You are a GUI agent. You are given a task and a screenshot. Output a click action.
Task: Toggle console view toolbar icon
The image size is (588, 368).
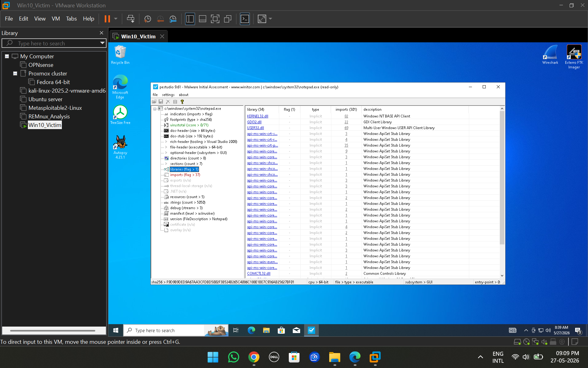(245, 19)
